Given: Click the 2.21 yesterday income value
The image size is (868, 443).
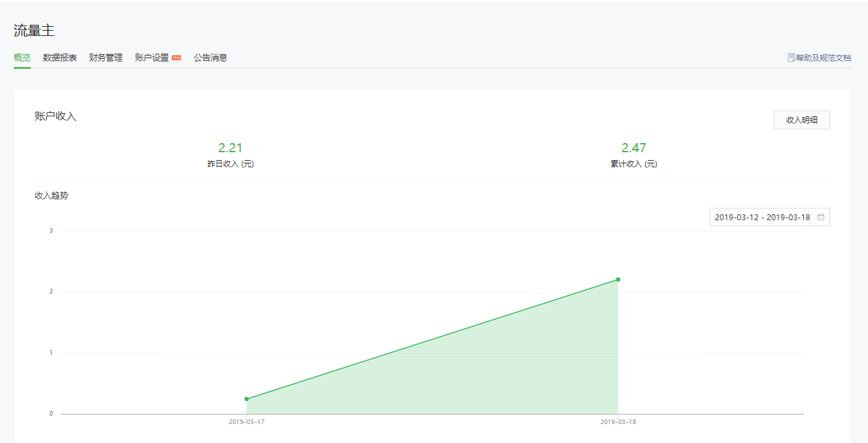Looking at the screenshot, I should point(230,148).
